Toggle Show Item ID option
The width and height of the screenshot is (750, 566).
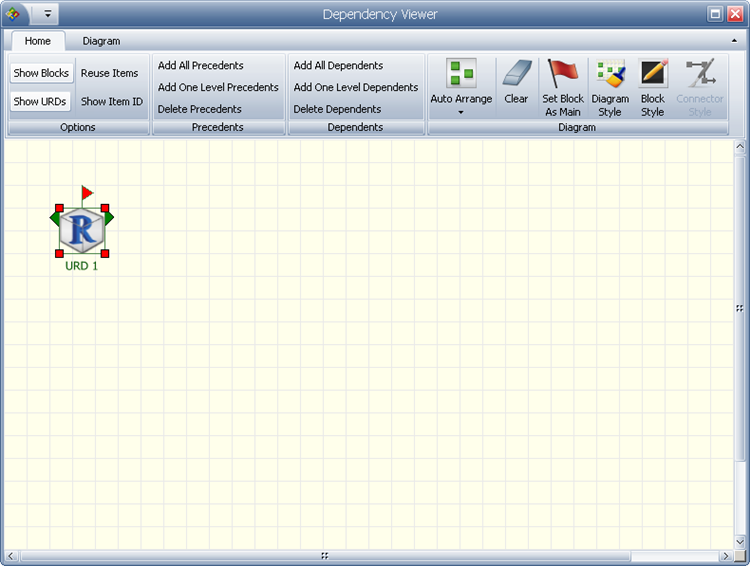click(x=112, y=101)
